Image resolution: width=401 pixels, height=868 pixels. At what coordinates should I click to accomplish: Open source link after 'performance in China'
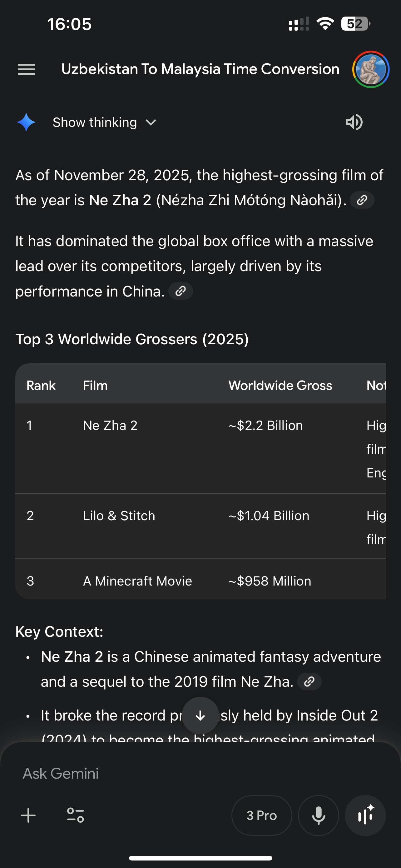pos(181,291)
